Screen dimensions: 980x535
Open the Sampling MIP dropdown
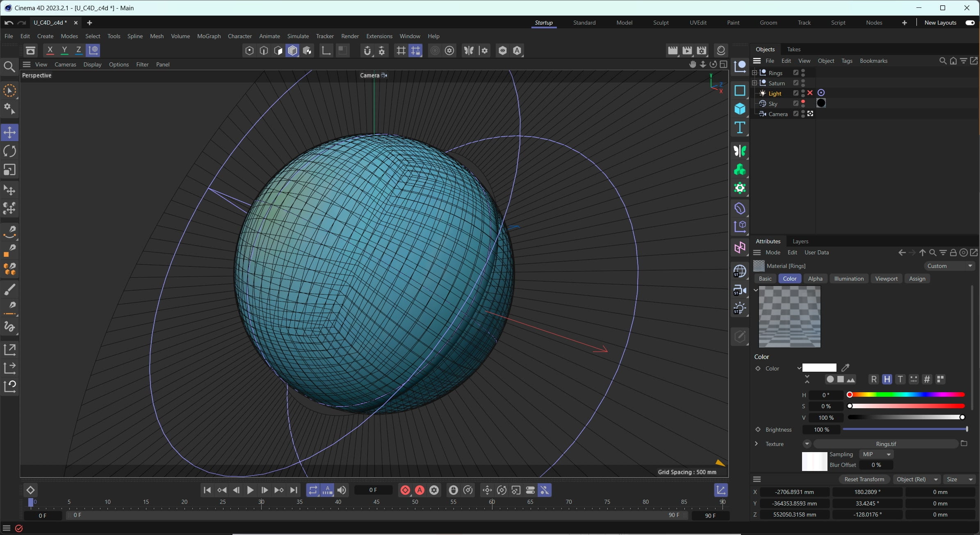point(876,454)
